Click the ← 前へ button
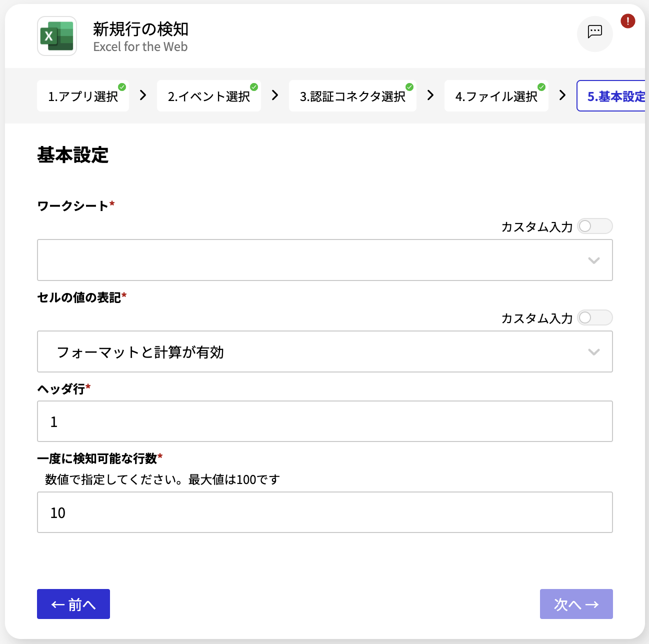 (73, 604)
